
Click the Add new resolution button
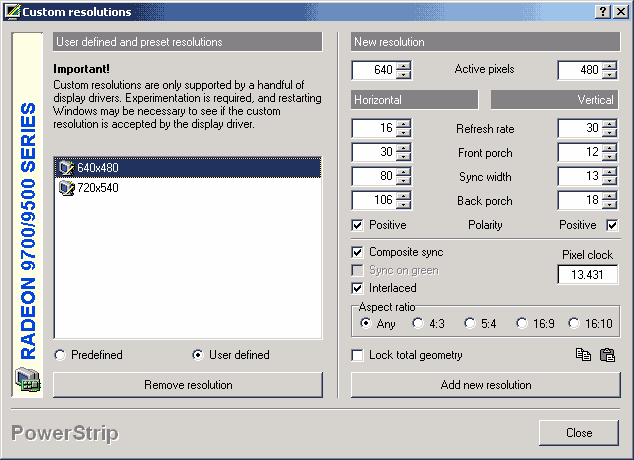click(x=485, y=385)
